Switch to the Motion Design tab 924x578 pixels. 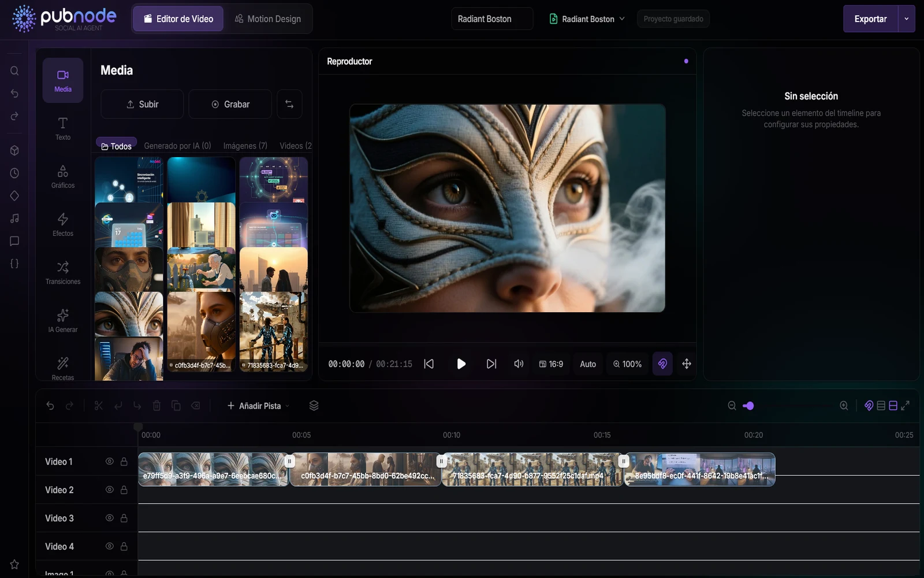[x=267, y=19]
